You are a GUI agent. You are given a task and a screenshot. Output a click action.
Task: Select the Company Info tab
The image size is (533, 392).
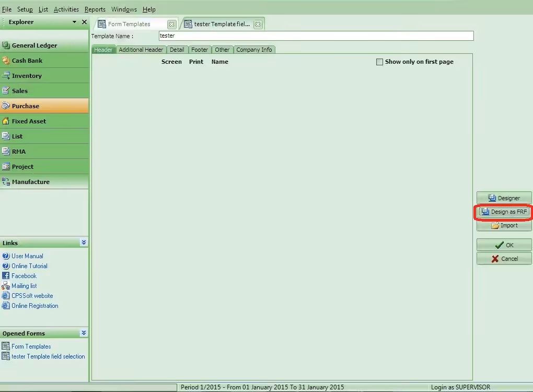(254, 50)
